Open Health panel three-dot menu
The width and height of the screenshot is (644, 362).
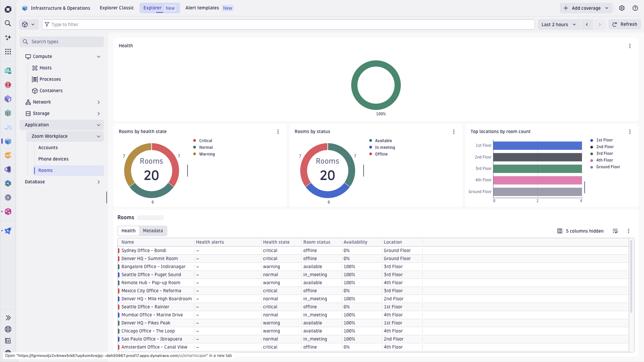click(x=630, y=46)
